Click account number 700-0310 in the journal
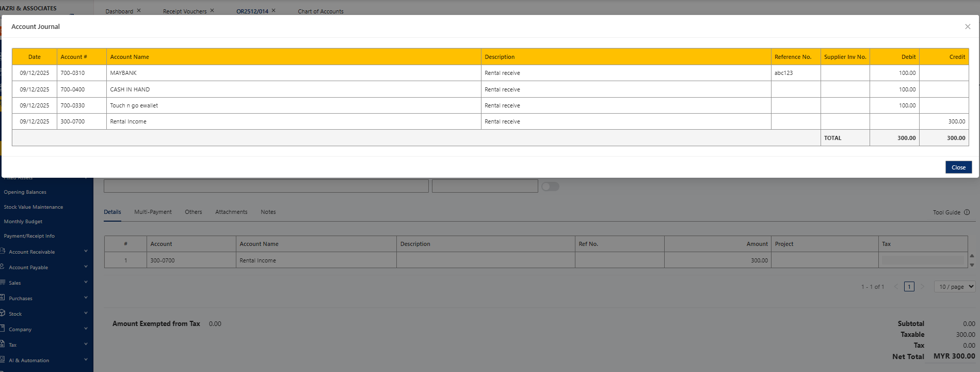The image size is (980, 372). (x=73, y=73)
